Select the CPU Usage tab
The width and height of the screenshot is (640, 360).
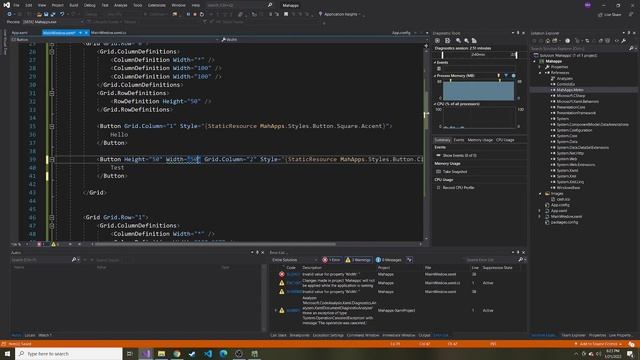coord(505,140)
